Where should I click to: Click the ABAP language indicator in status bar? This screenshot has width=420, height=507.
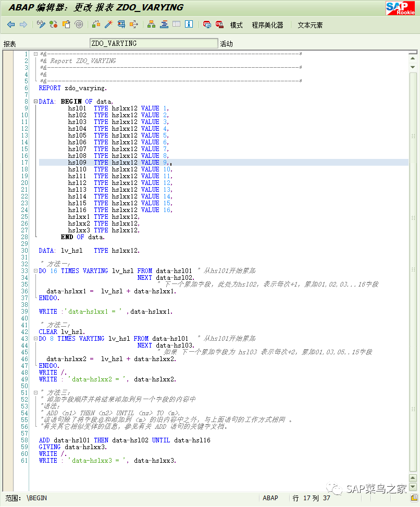click(x=270, y=498)
